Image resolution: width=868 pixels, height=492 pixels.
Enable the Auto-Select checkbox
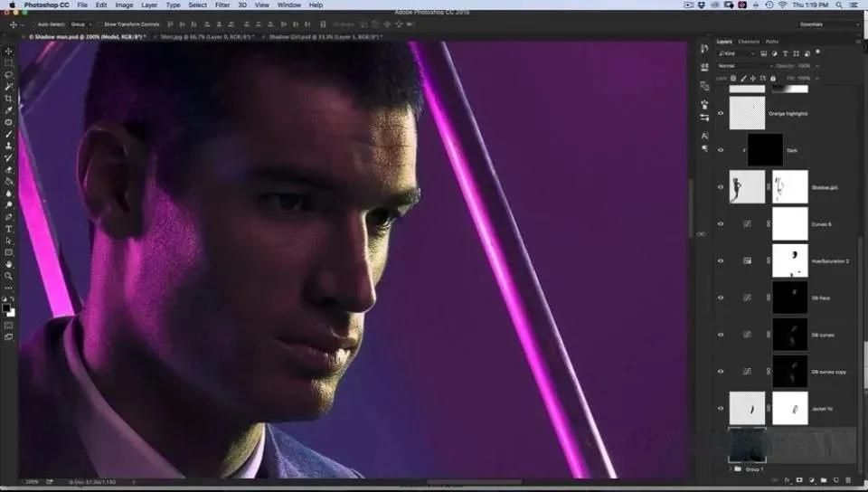pos(33,24)
